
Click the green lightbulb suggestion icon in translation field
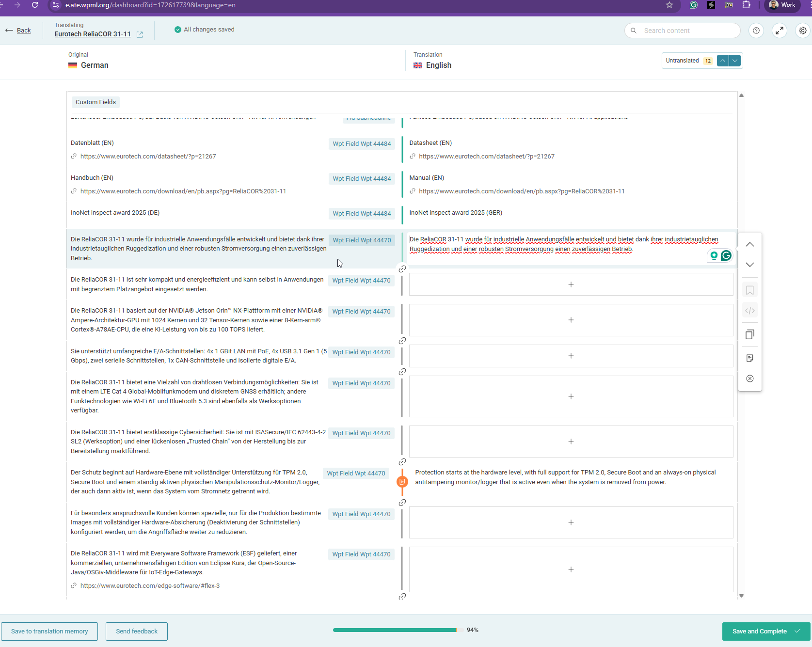[714, 255]
